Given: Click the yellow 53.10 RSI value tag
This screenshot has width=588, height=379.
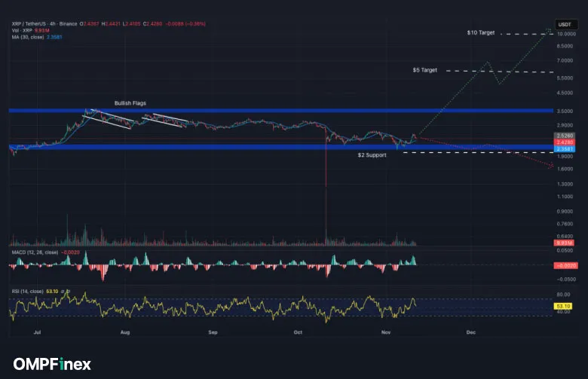Looking at the screenshot, I should click(x=565, y=307).
